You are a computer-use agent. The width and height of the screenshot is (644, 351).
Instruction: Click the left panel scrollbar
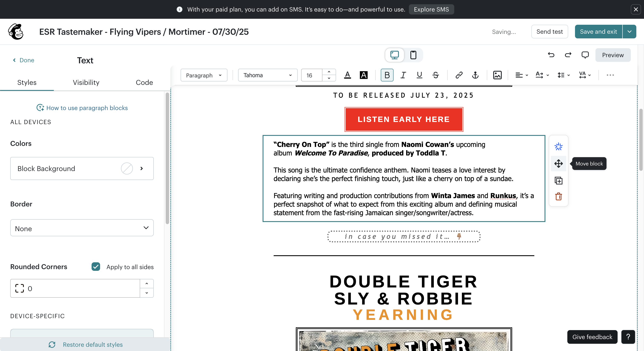click(x=167, y=158)
